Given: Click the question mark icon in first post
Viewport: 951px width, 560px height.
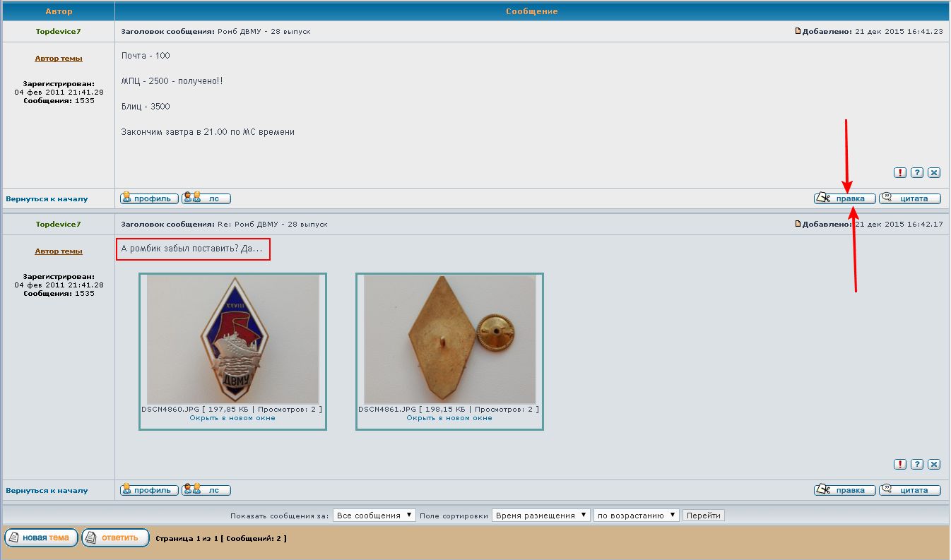Looking at the screenshot, I should (917, 172).
